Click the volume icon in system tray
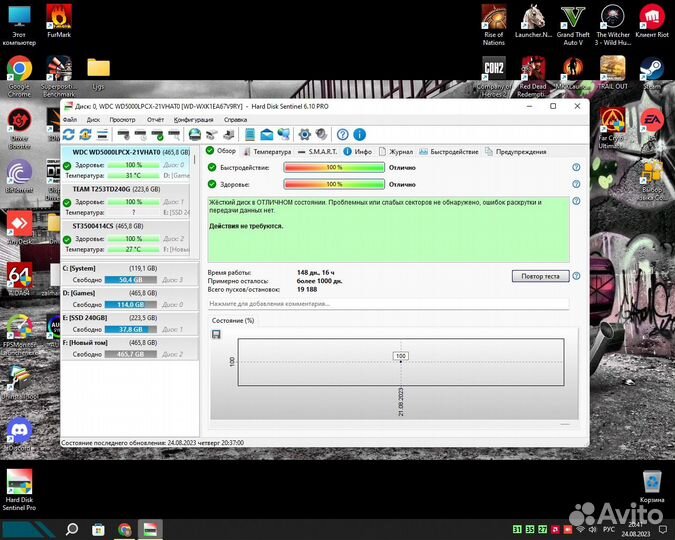This screenshot has height=540, width=675. click(x=593, y=529)
